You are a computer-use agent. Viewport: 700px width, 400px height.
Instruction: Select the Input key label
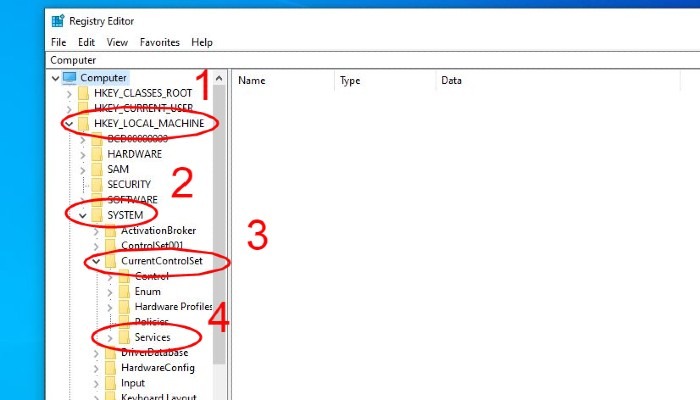click(x=133, y=383)
